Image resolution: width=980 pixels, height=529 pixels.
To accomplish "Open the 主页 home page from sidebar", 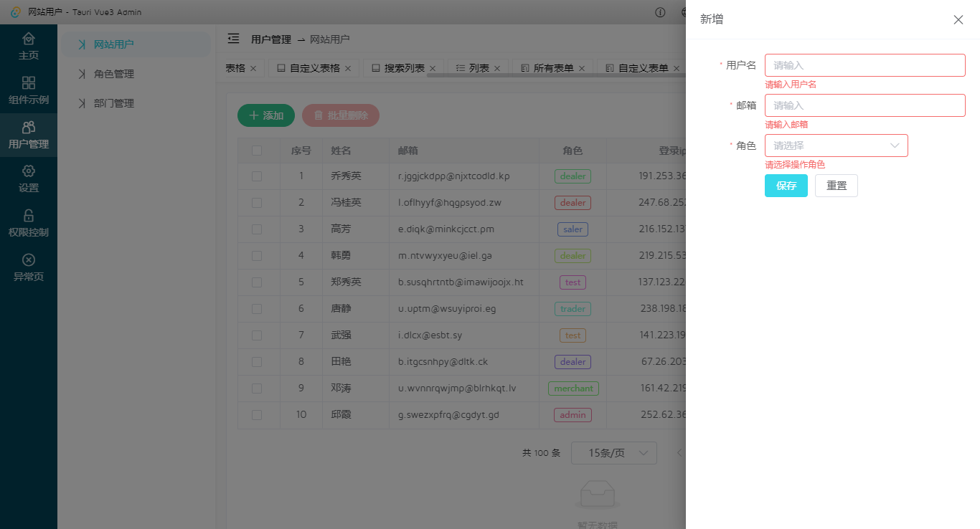I will pos(29,45).
